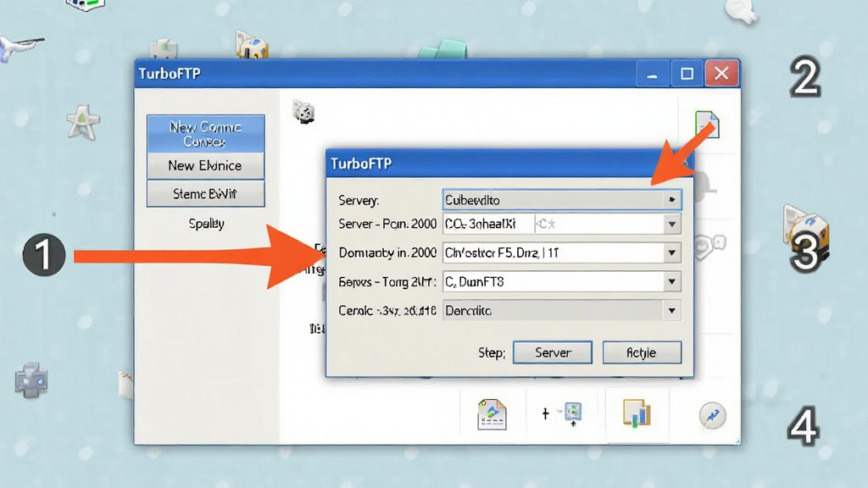
Task: Click the small icon at top of main panel
Action: click(303, 112)
